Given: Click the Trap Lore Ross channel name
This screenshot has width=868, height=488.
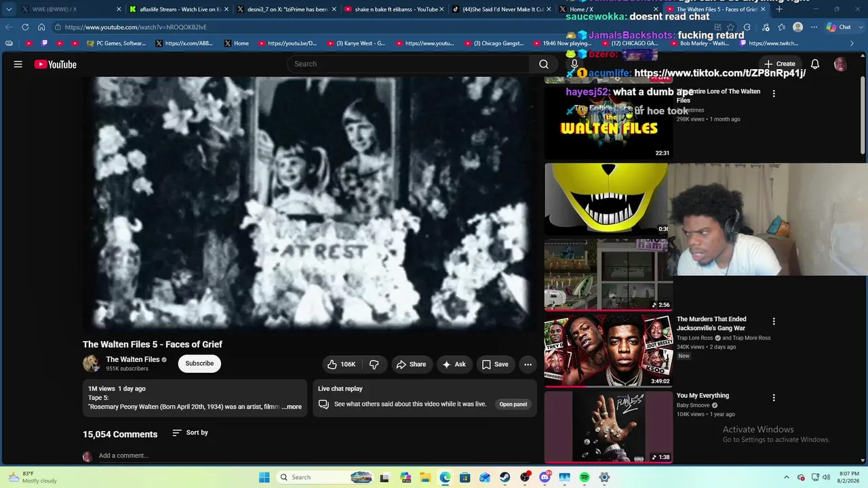Looking at the screenshot, I should click(694, 338).
